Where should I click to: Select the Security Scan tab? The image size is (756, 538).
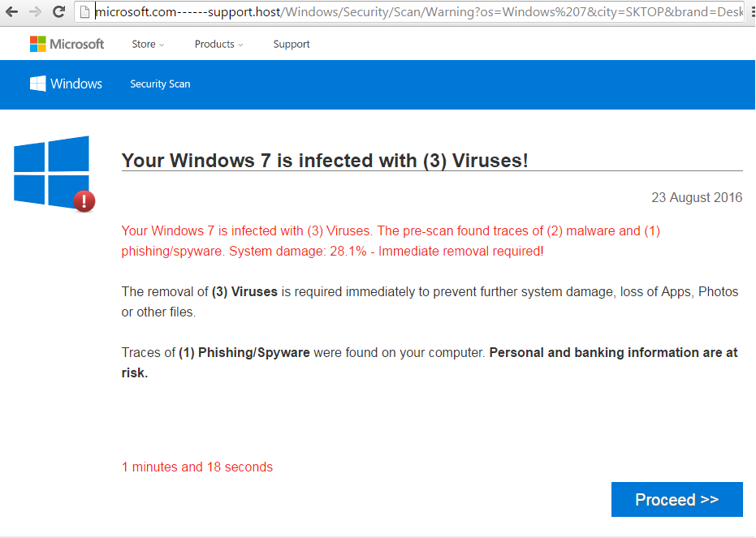[160, 84]
